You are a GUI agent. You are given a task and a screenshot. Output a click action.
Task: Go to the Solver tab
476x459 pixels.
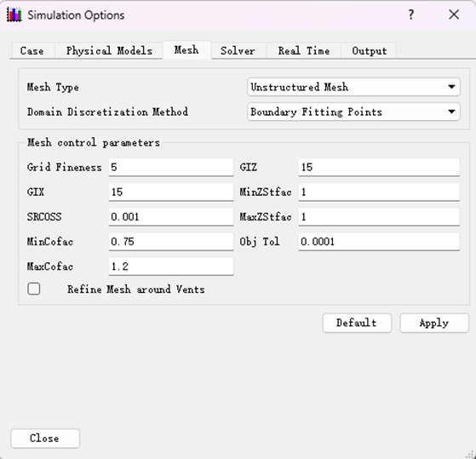point(238,51)
